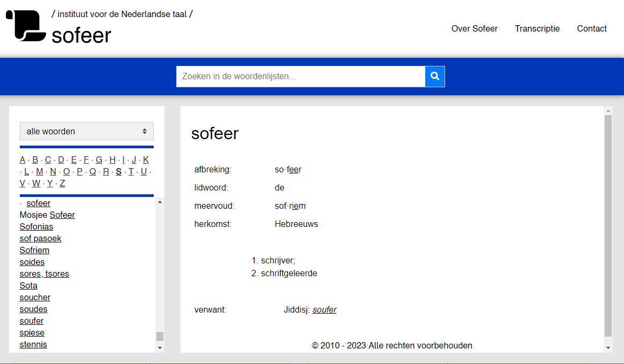This screenshot has width=624, height=364.
Task: Click in the 'Zoeken in de woordenlijsten' field
Action: 300,77
